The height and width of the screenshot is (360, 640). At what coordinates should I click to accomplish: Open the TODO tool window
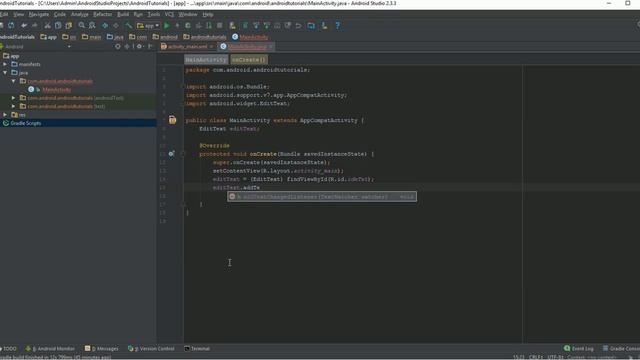click(9, 349)
